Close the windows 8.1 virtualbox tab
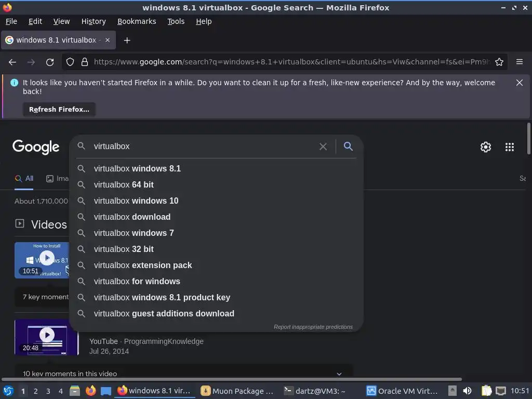 (x=108, y=40)
